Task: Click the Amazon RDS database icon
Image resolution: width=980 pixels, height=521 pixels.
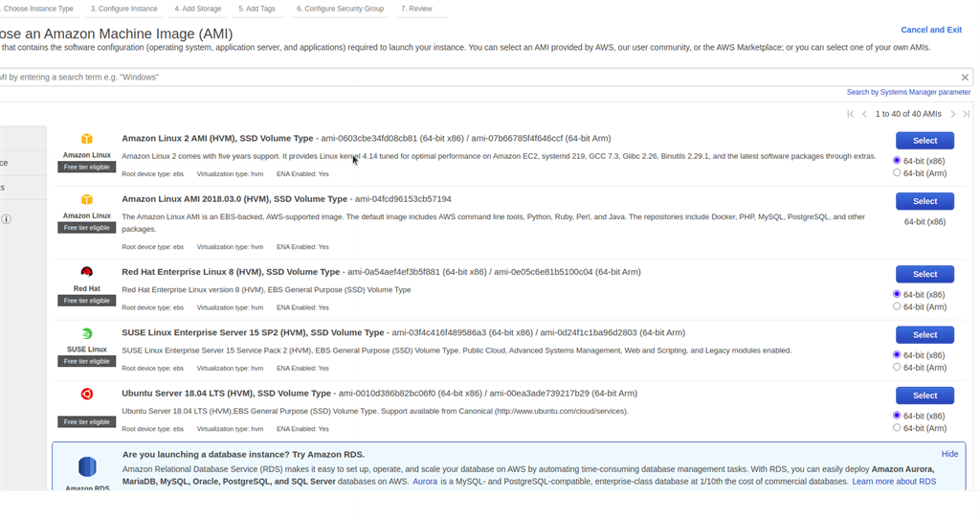Action: (87, 466)
